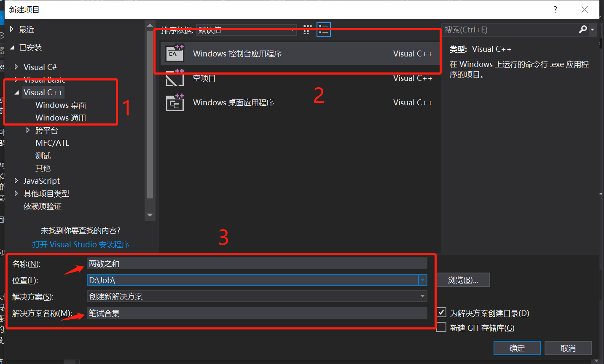
Task: Click the 空项目 template icon
Action: coord(175,78)
